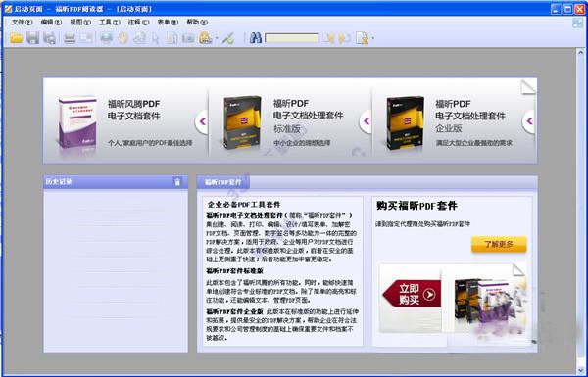This screenshot has width=588, height=377.
Task: Click the purple arrow beside 福昕风腾PDF
Action: pyautogui.click(x=202, y=121)
